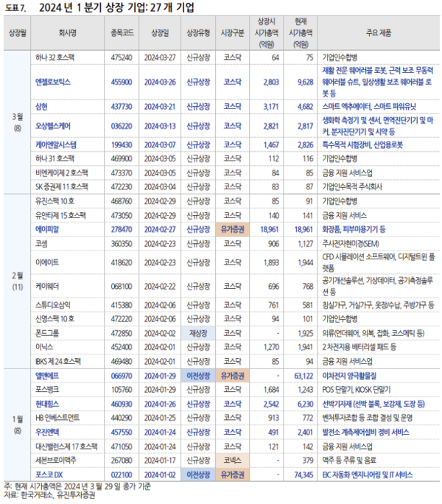Click product text 주사전자현미경(SEM)

tap(351, 244)
